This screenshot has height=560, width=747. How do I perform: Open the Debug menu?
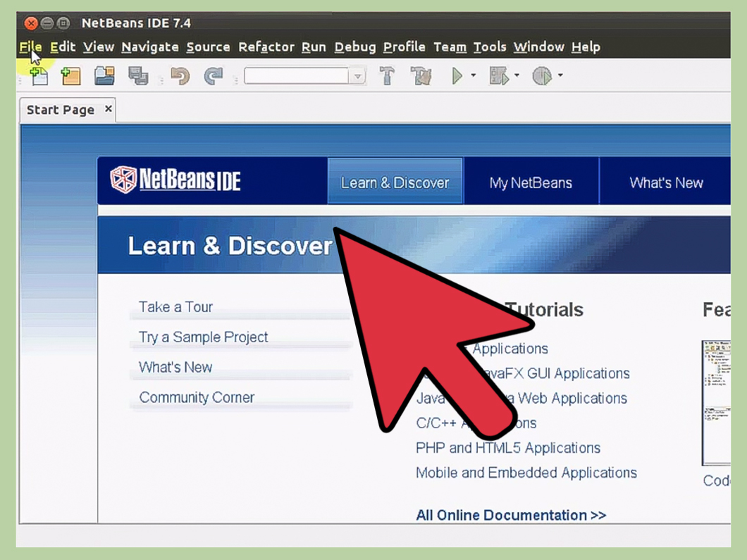tap(355, 46)
